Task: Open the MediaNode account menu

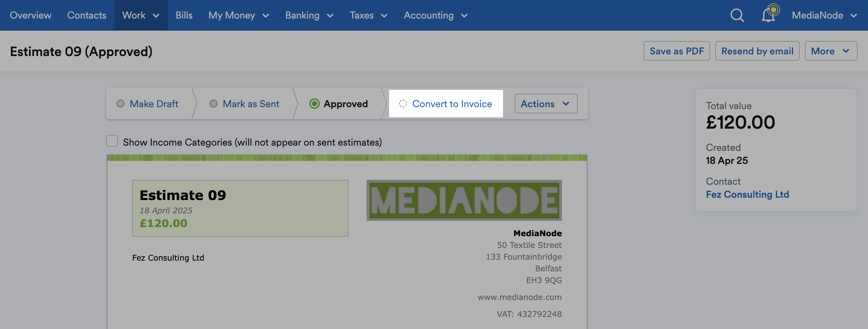Action: tap(824, 15)
